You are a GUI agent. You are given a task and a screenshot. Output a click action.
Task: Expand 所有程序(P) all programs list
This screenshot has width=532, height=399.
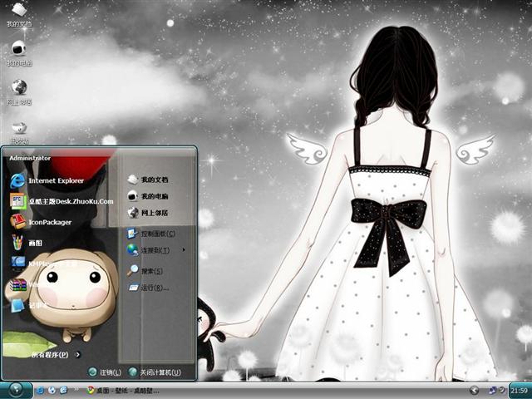pos(56,355)
